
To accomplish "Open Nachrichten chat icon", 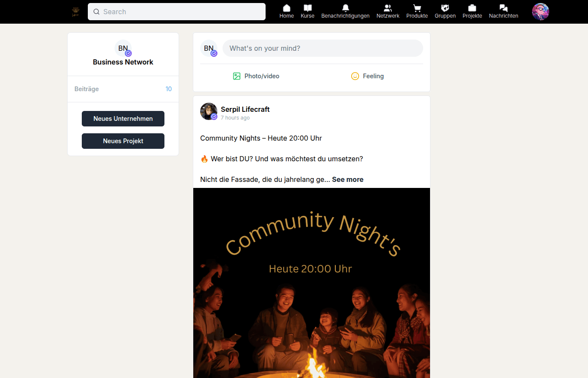I will (x=503, y=8).
